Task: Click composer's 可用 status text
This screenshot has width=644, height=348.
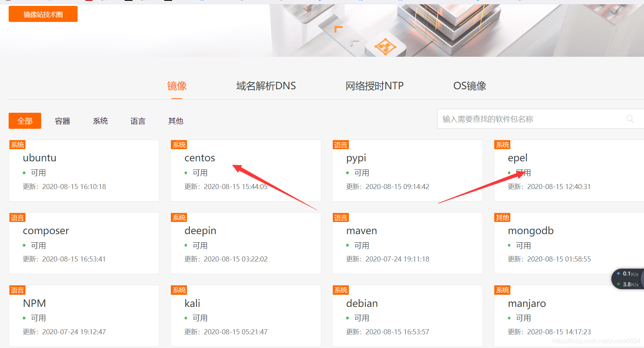Action: click(38, 245)
